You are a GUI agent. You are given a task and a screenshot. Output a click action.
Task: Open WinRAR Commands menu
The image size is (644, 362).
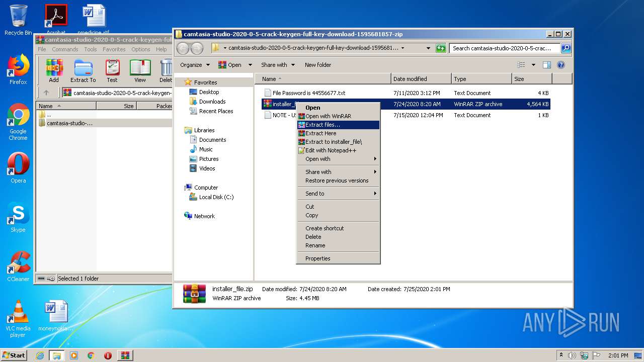[x=65, y=49]
